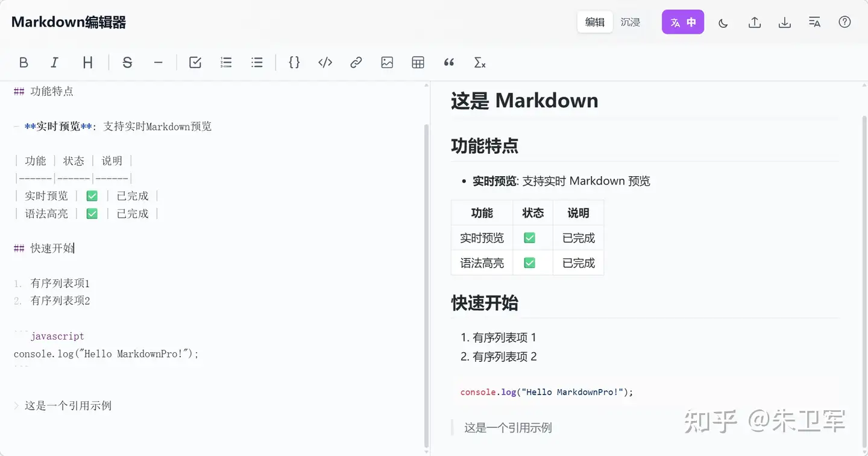Switch to the 编辑 mode tab
The width and height of the screenshot is (868, 456).
coord(595,22)
